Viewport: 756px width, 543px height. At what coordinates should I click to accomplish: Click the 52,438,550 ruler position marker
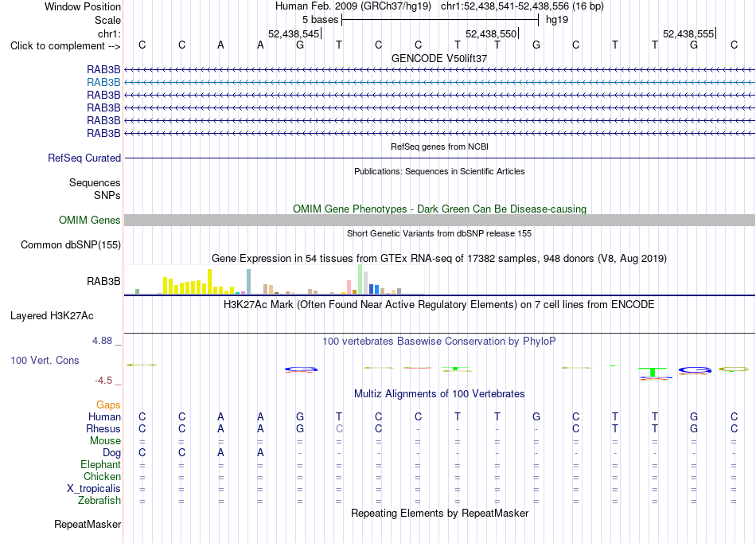point(491,33)
